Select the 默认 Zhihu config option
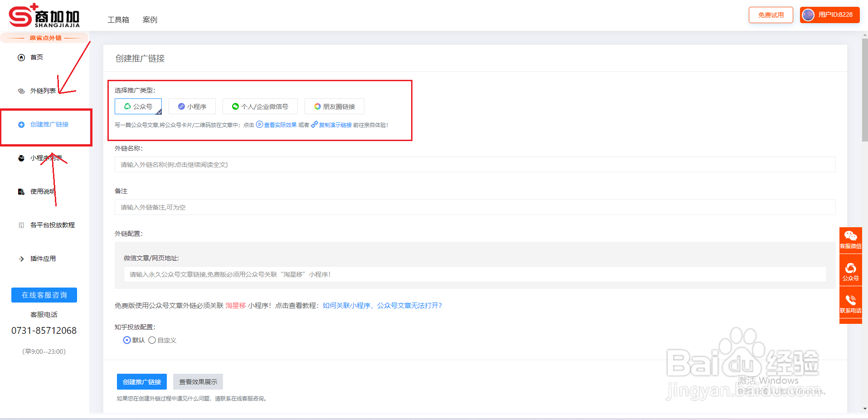Screen dimensions: 868x420 [127, 340]
